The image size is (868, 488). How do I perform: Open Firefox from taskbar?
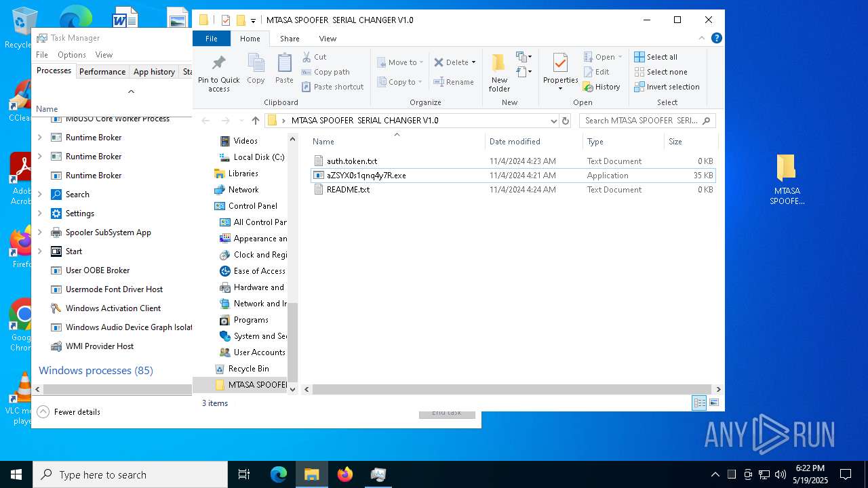[345, 474]
